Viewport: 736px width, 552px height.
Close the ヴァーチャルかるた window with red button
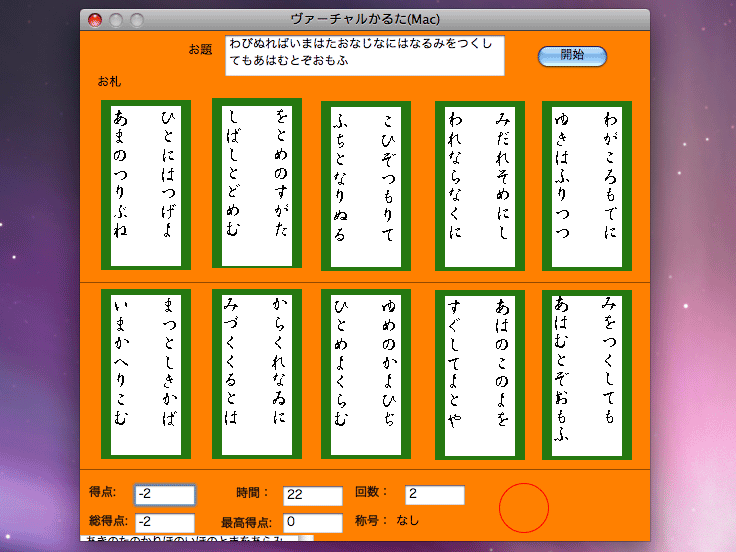click(x=95, y=20)
